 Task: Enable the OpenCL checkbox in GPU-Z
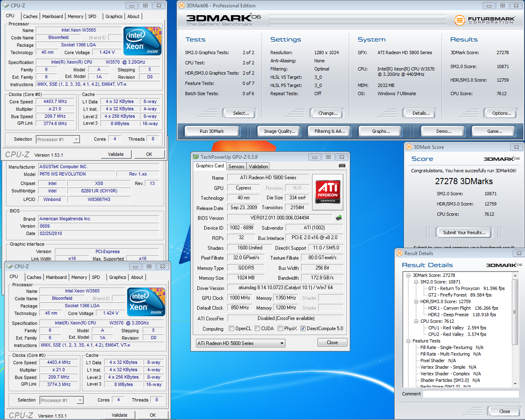click(231, 329)
